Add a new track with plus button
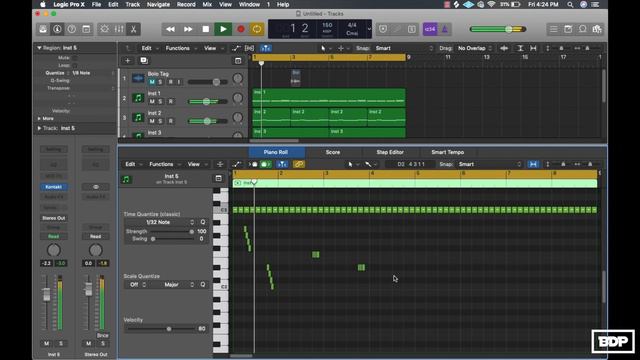This screenshot has width=640, height=360. (x=128, y=60)
